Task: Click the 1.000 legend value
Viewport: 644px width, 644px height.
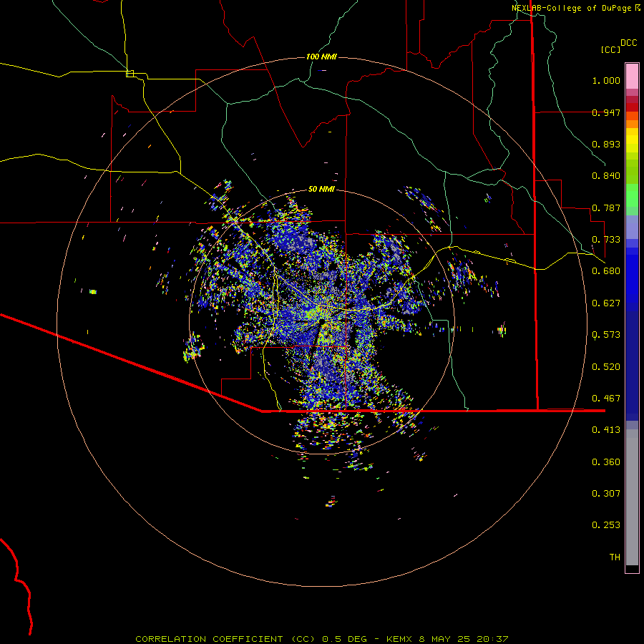Action: point(606,80)
